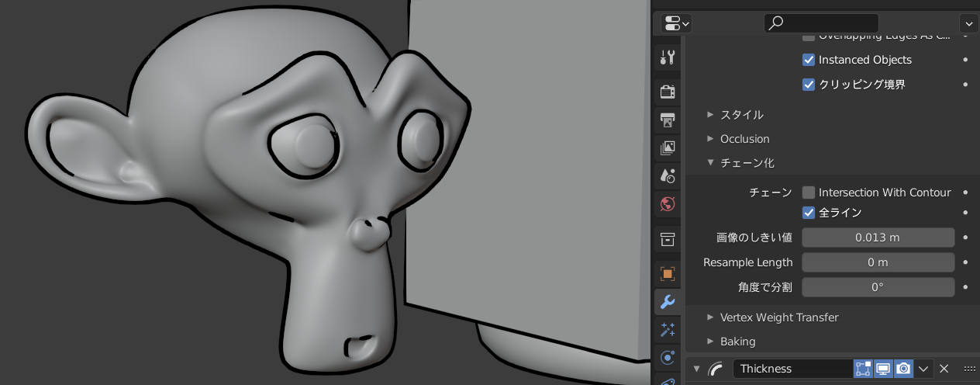This screenshot has width=980, height=385.
Task: Animate Instanced Objects property dot
Action: [965, 60]
